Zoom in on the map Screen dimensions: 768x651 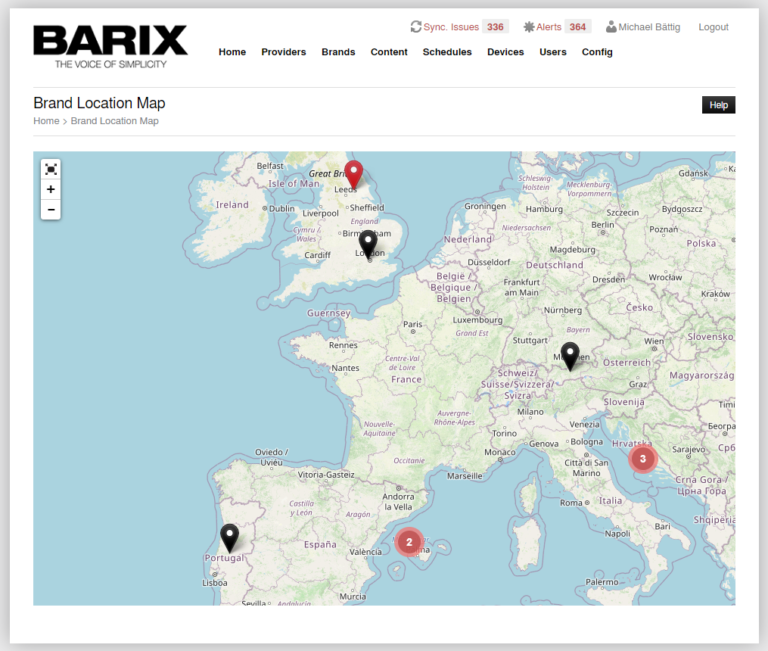51,189
